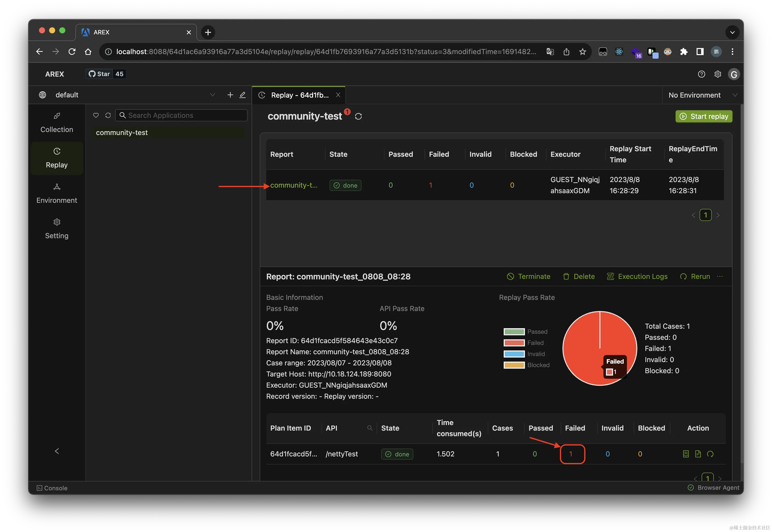772x532 pixels.
Task: Open the Collection sidebar menu
Action: pos(57,123)
